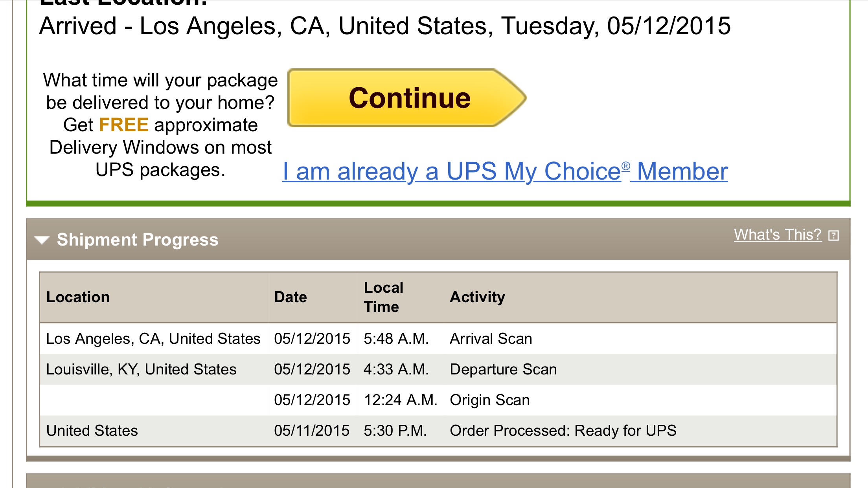Click the Date column header

coord(291,297)
